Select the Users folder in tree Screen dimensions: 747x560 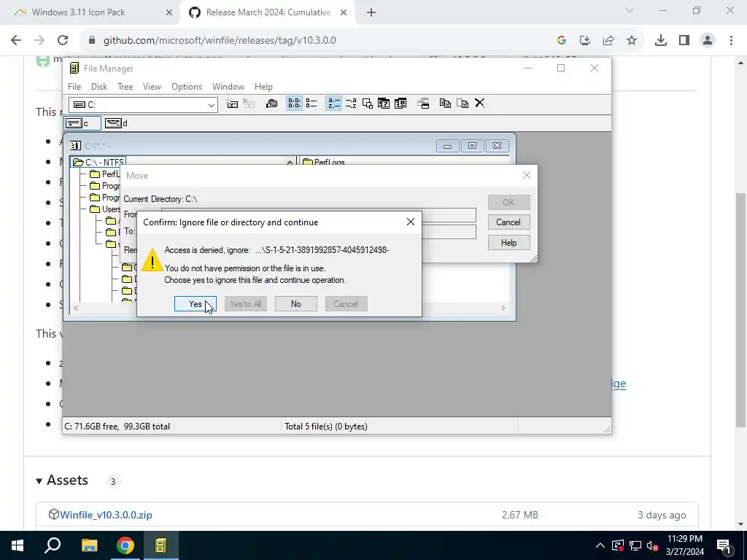pyautogui.click(x=105, y=209)
